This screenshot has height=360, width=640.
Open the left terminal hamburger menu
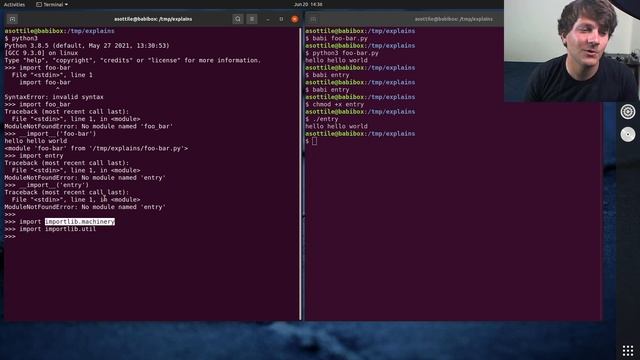pyautogui.click(x=252, y=19)
